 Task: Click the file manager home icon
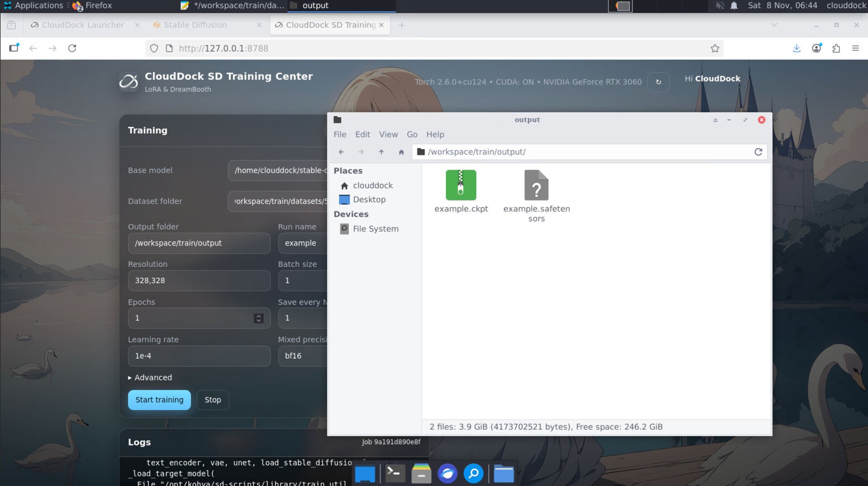401,152
